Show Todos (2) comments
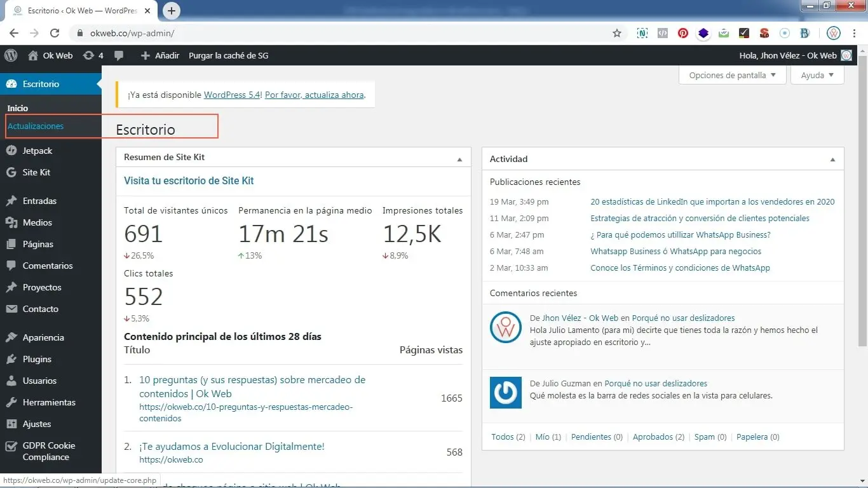The image size is (868, 488). pyautogui.click(x=508, y=437)
